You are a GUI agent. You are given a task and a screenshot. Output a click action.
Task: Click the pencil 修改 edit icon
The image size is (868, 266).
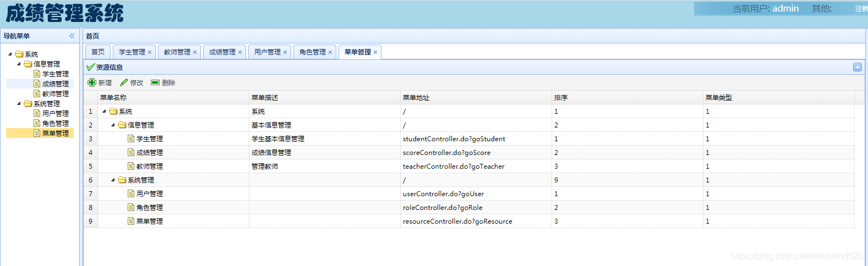(124, 82)
